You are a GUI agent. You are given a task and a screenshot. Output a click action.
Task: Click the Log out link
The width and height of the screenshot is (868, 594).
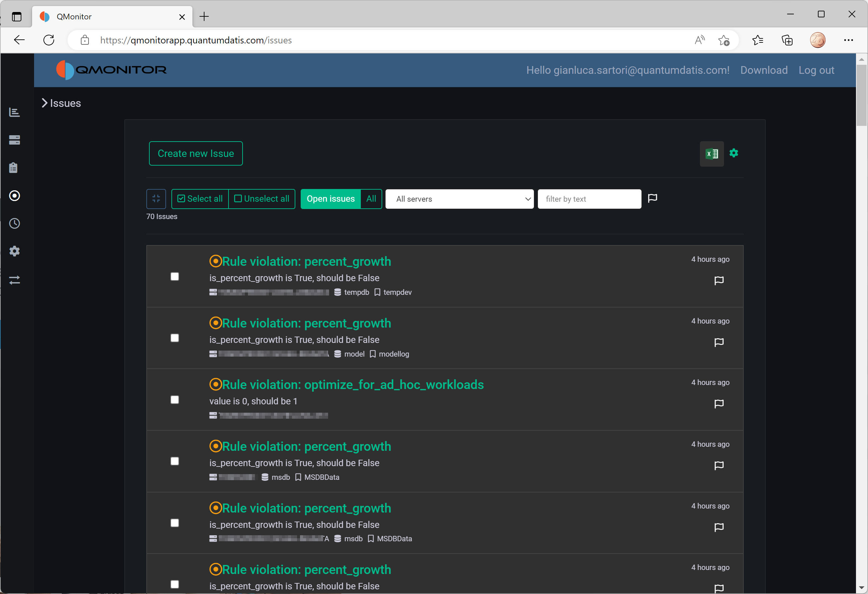[x=816, y=70]
